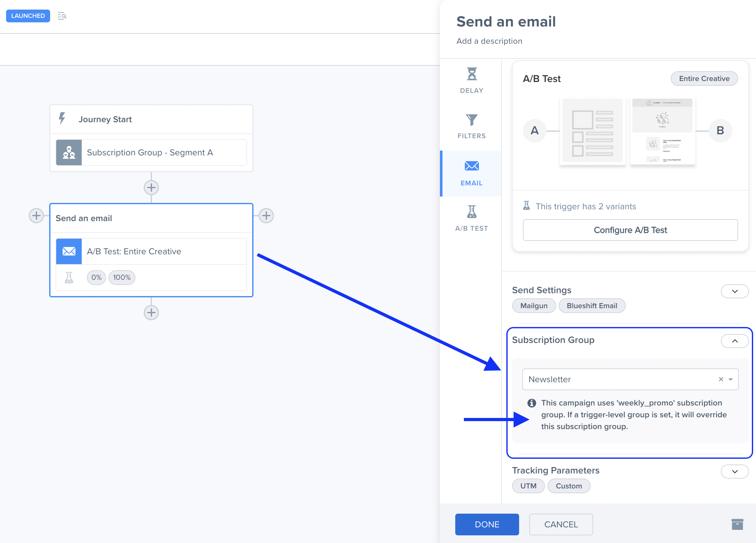Select variant A circle
The height and width of the screenshot is (543, 756).
coord(535,130)
